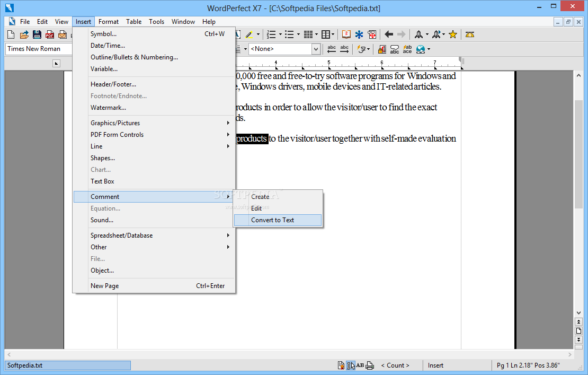Choose Header/Footer... menu entry

(x=154, y=84)
